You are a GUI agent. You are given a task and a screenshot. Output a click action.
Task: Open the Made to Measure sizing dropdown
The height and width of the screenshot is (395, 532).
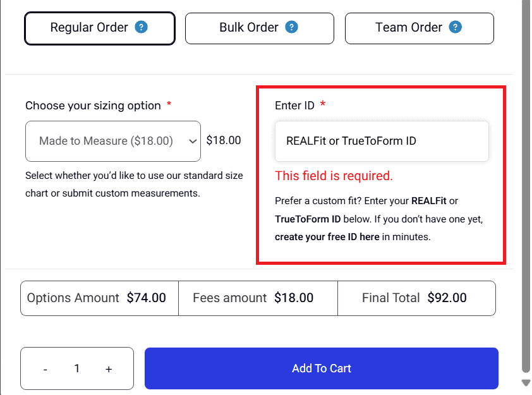[x=113, y=141]
